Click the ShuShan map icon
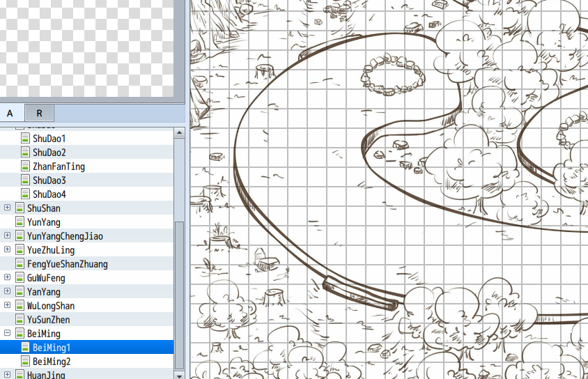The height and width of the screenshot is (379, 588). coord(20,208)
